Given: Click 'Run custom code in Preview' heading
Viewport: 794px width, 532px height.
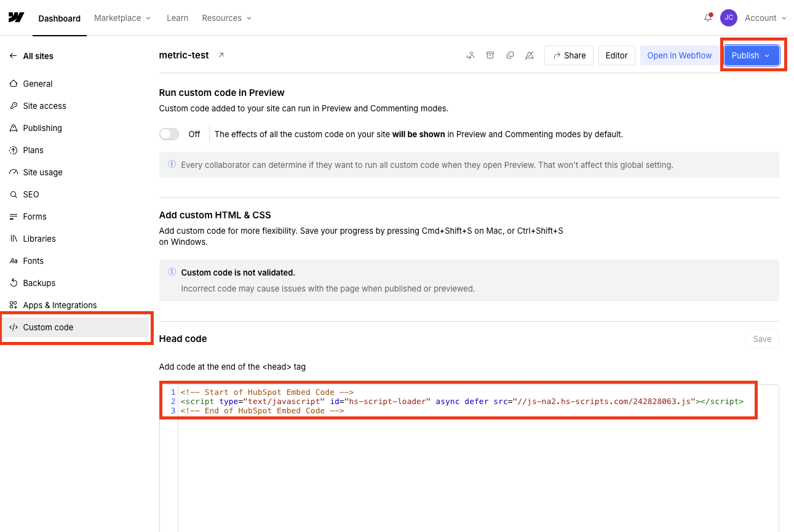Looking at the screenshot, I should point(221,93).
